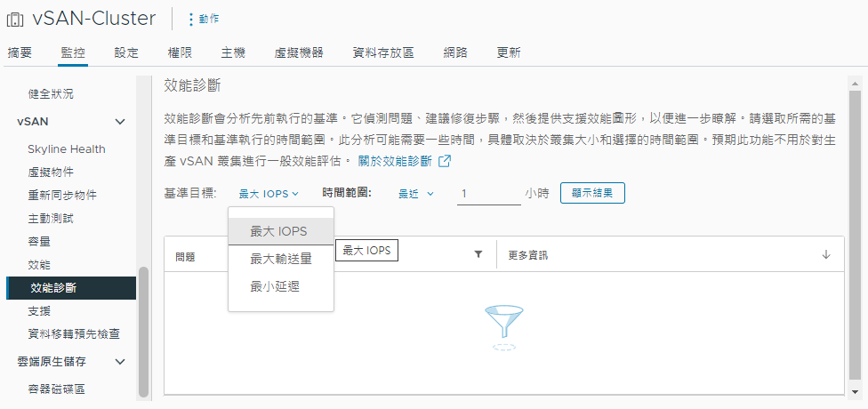The image size is (868, 409).
Task: Switch to the 資料存放區 tab
Action: tap(383, 53)
